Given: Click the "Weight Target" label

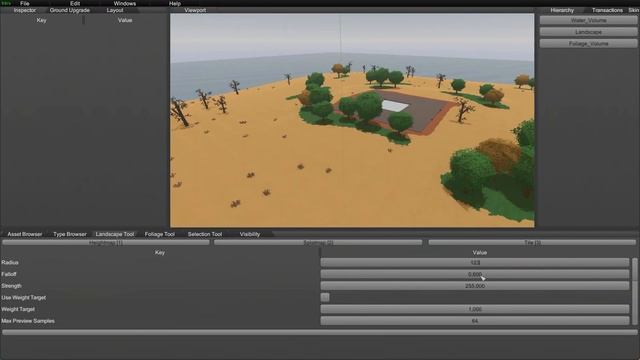Looking at the screenshot, I should tap(18, 309).
